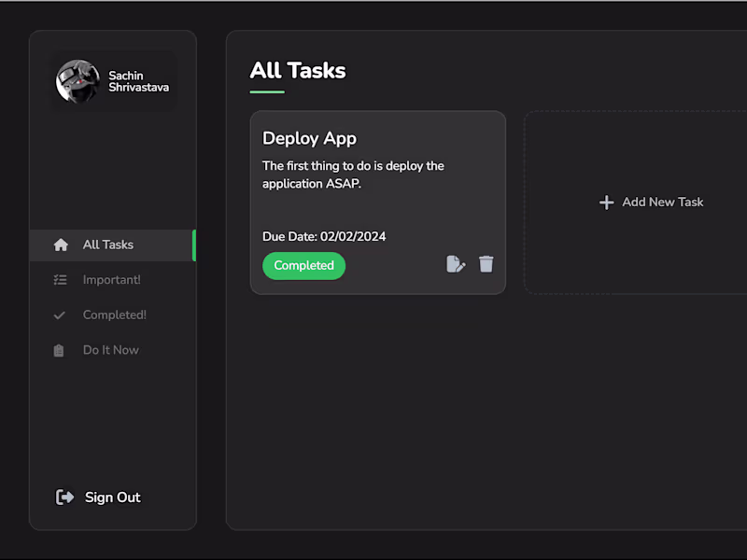Screen dimensions: 747x560
Task: Click the checkmark icon beside Completed!
Action: tap(60, 315)
